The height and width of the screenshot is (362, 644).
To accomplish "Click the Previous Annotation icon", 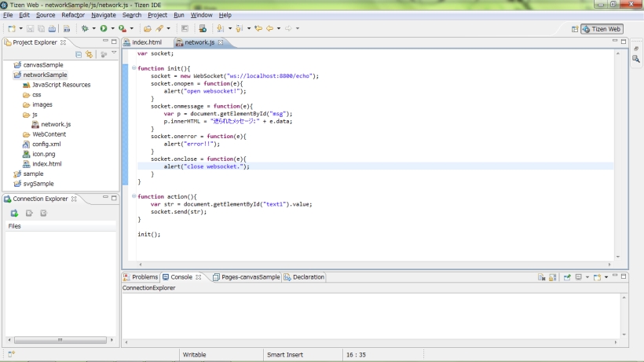I will (239, 28).
